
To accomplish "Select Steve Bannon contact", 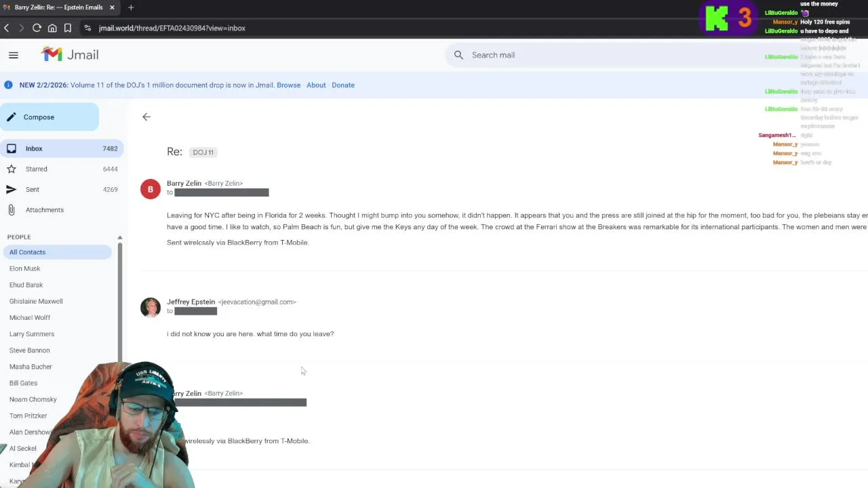I will pos(30,350).
